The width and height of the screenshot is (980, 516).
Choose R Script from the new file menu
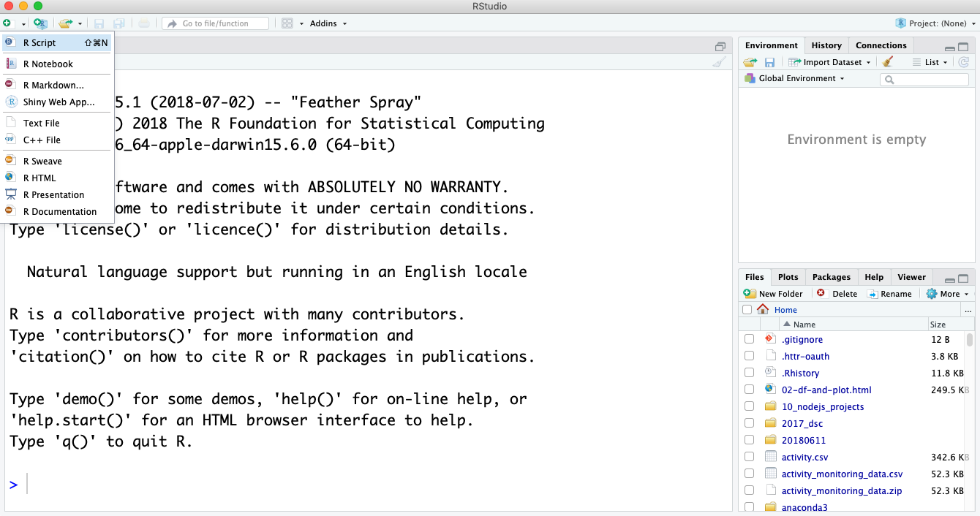(x=57, y=42)
